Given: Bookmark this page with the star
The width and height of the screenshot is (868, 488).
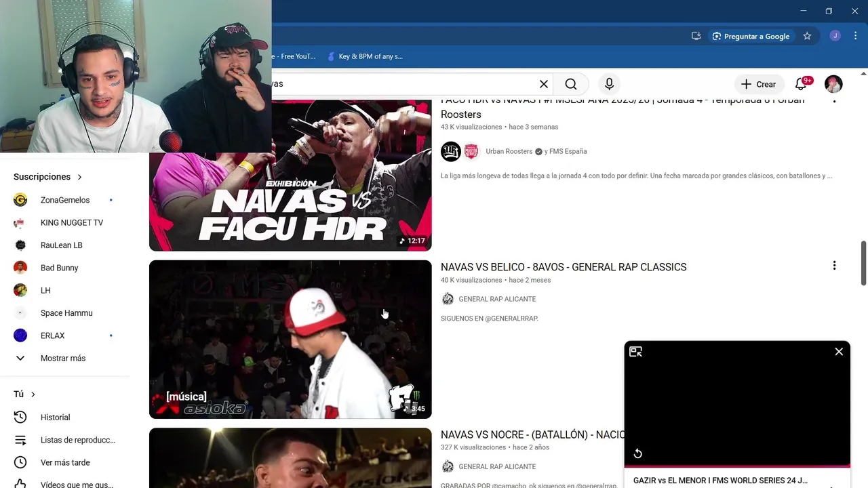Looking at the screenshot, I should 807,36.
